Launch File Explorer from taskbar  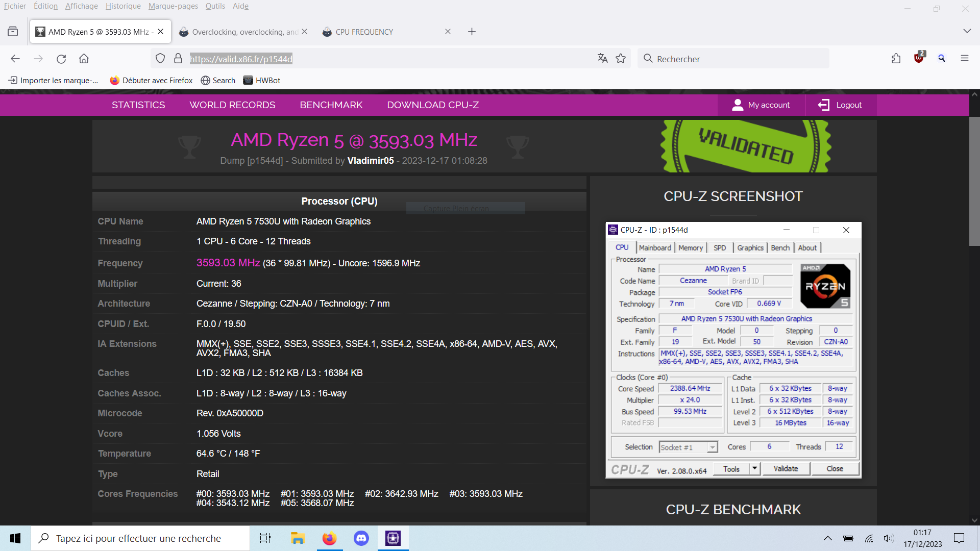(298, 538)
